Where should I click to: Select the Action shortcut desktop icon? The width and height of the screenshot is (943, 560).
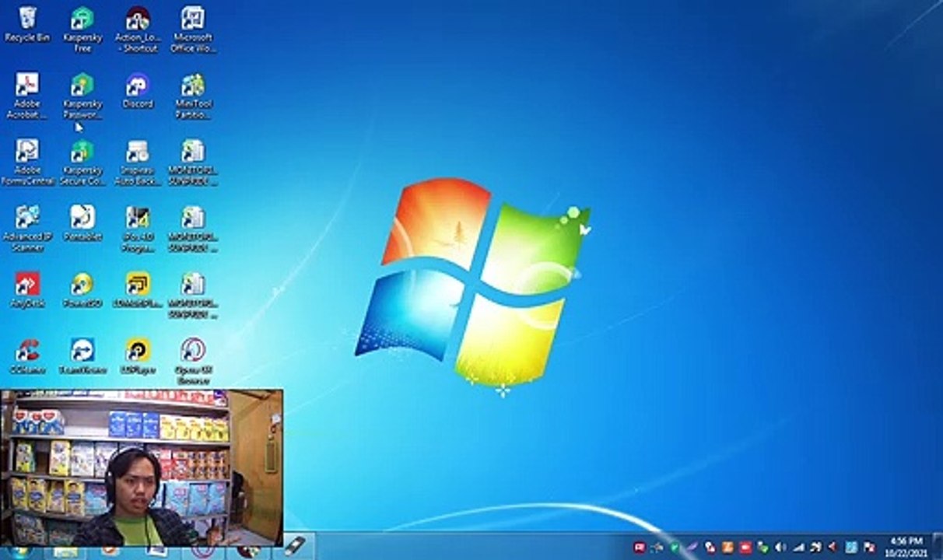point(138,30)
